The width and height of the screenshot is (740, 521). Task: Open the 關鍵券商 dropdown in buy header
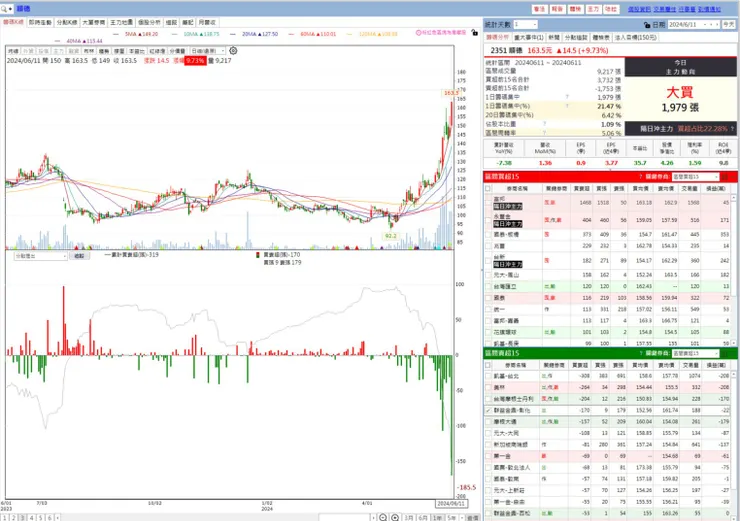[x=696, y=176]
